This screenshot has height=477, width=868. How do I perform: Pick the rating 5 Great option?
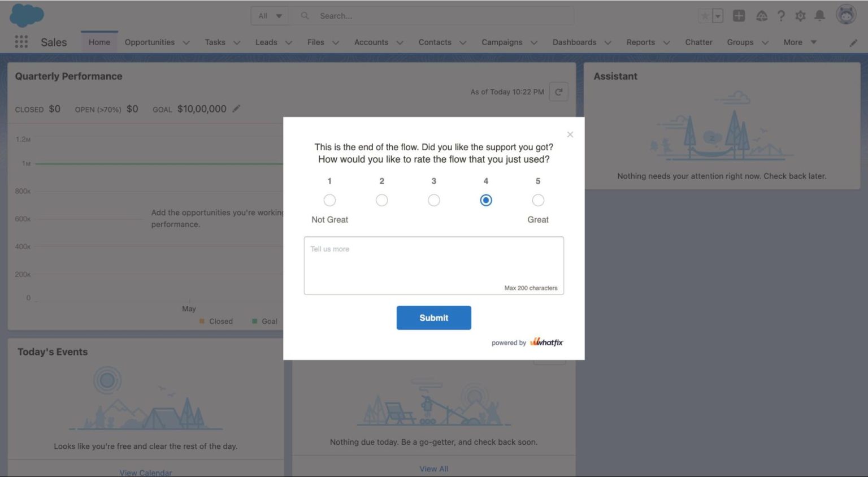tap(537, 200)
